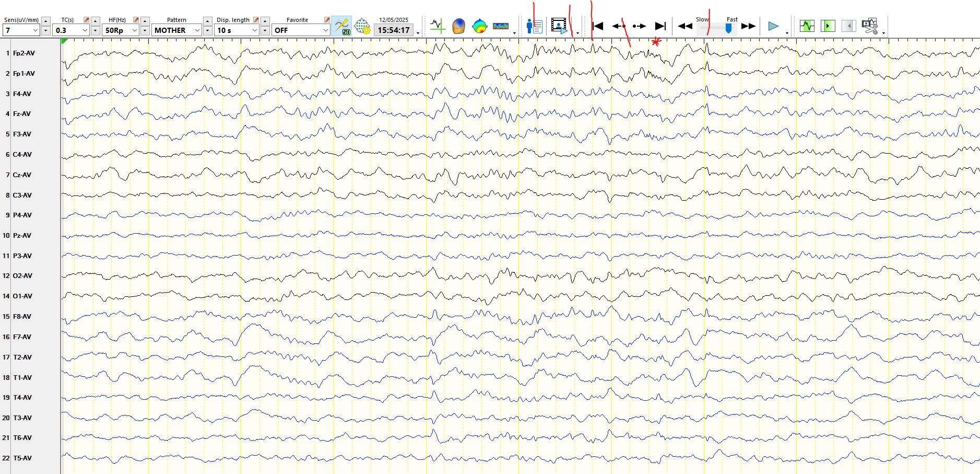Click the TC(s) down stepper arrow
Viewport: 980px width, 474px height.
coord(96,30)
